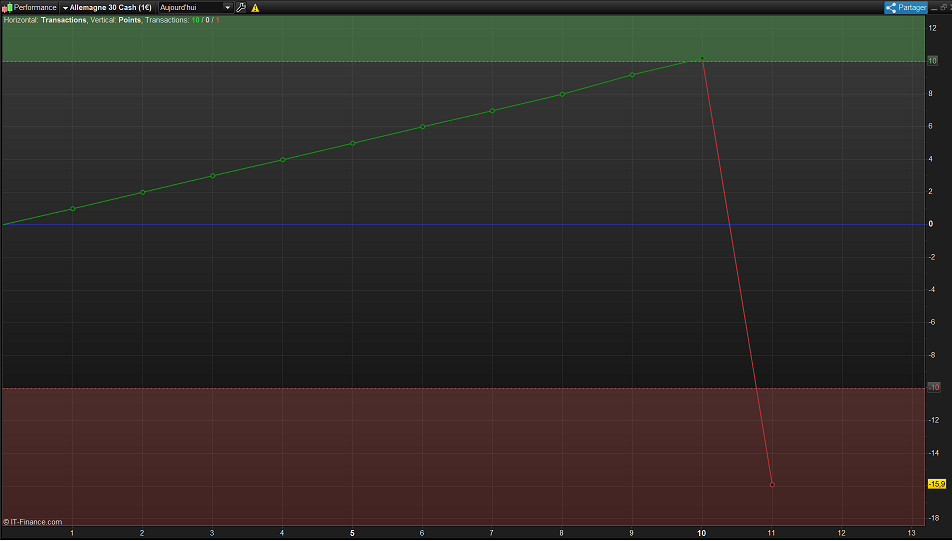
Task: Open the wrench settings icon
Action: coord(241,7)
